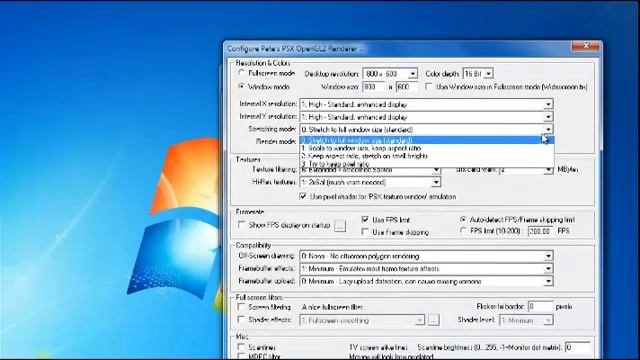Enable Use Frame skipping checkbox
The width and height of the screenshot is (640, 360).
[365, 232]
